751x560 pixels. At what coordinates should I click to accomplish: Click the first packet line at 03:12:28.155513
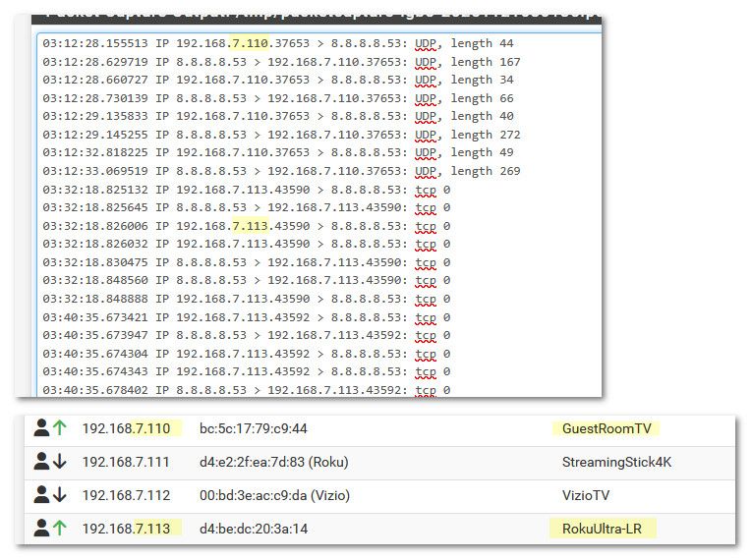pyautogui.click(x=277, y=44)
